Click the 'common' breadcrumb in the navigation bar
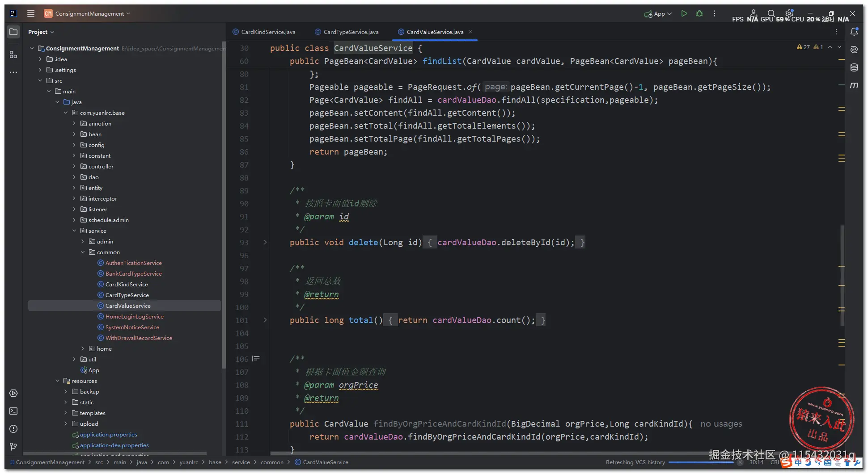This screenshot has height=474, width=868. pos(272,462)
